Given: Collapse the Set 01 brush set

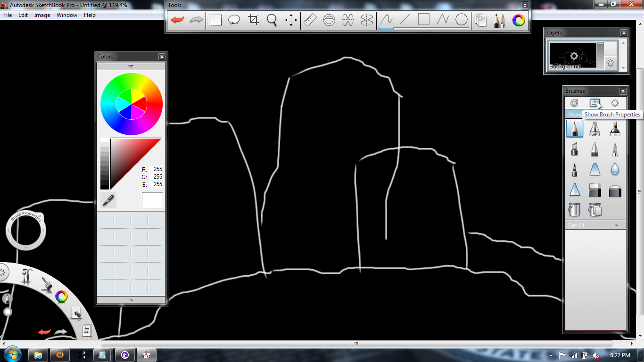Looking at the screenshot, I should (616, 225).
